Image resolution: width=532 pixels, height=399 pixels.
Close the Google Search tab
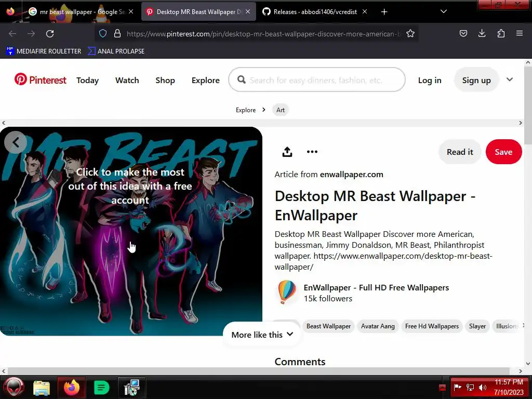pyautogui.click(x=131, y=11)
